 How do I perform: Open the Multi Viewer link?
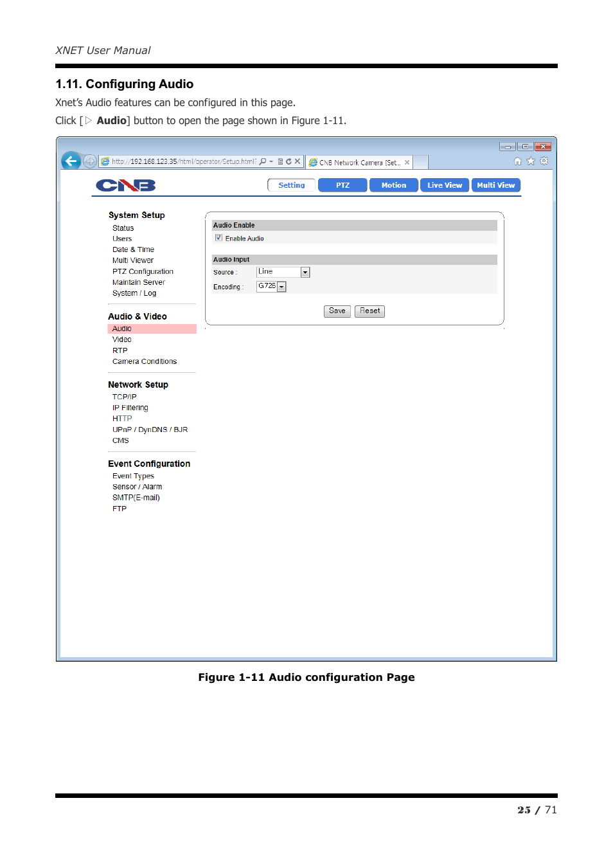(x=133, y=260)
